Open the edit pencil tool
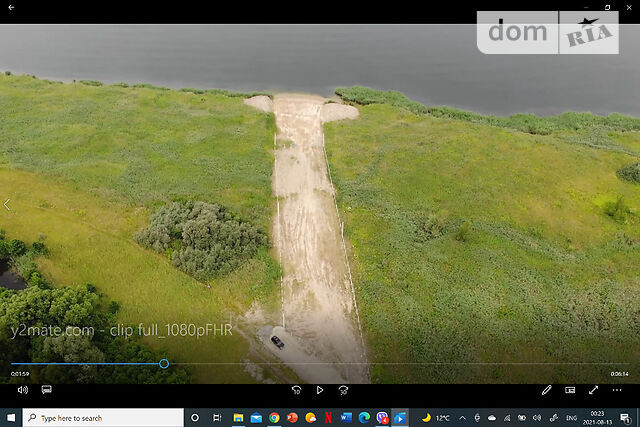Image resolution: width=640 pixels, height=427 pixels. point(547,390)
